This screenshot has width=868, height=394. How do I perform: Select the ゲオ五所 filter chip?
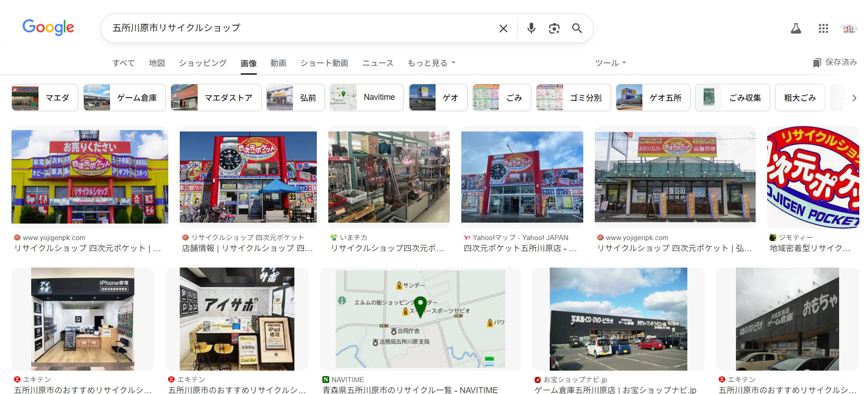pyautogui.click(x=653, y=98)
